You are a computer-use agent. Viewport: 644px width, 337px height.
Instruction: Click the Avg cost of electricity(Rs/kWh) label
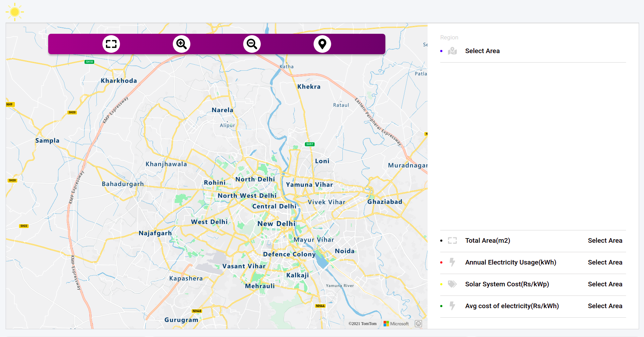click(512, 306)
